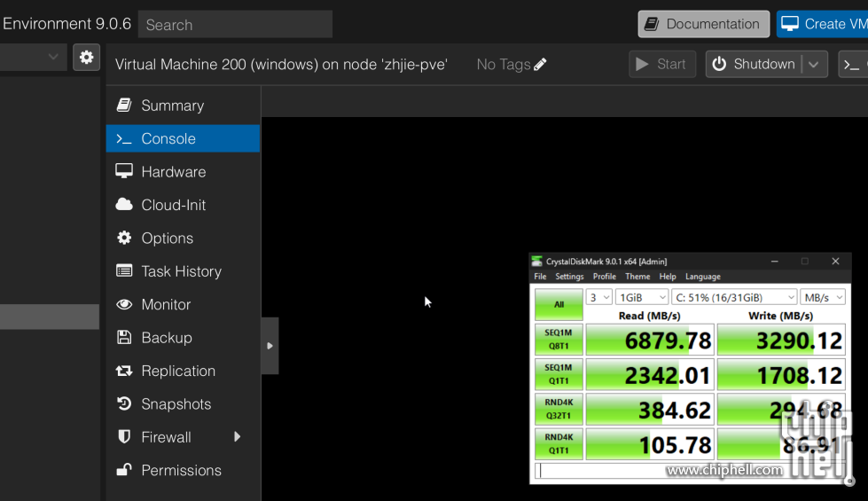Viewport: 868px width, 501px height.
Task: Expand the Firewall submenu arrow
Action: click(x=238, y=437)
